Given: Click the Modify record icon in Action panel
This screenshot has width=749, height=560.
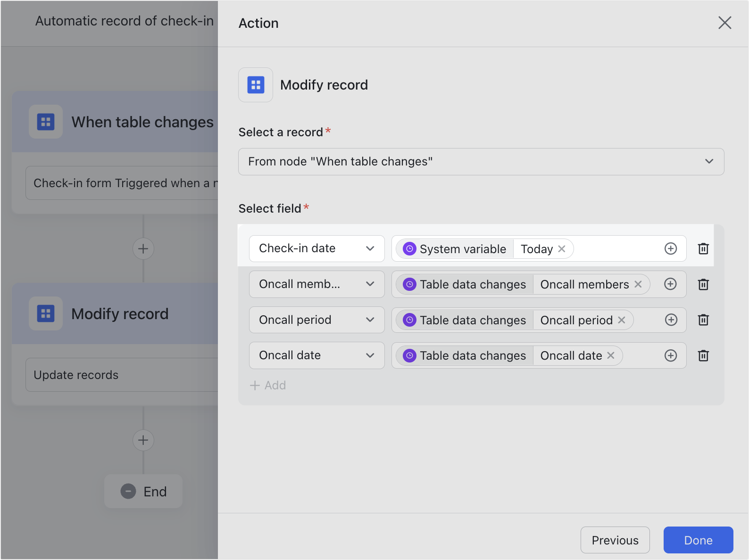Looking at the screenshot, I should [x=256, y=85].
